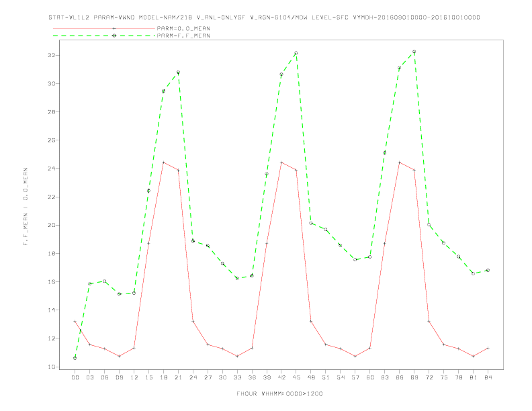This screenshot has height=411, width=532.
Task: Click x-axis forecast hour label 48
Action: (x=311, y=377)
